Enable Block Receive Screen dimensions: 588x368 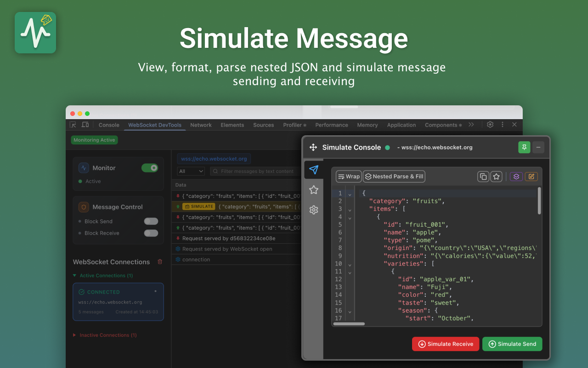pos(151,233)
